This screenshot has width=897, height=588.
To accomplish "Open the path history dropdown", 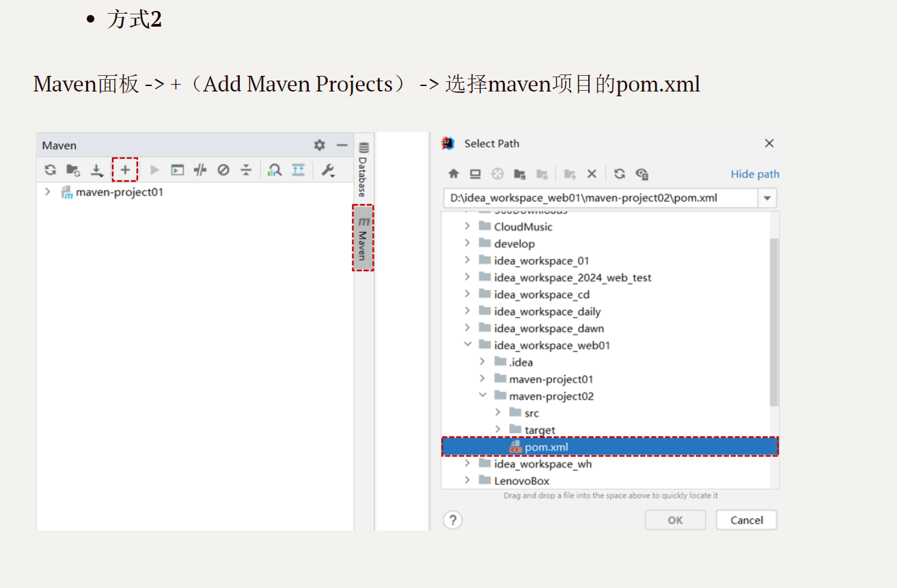I will click(767, 199).
